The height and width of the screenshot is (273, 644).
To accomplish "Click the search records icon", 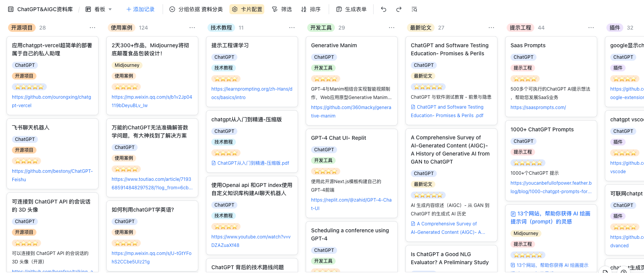I will pos(414,9).
